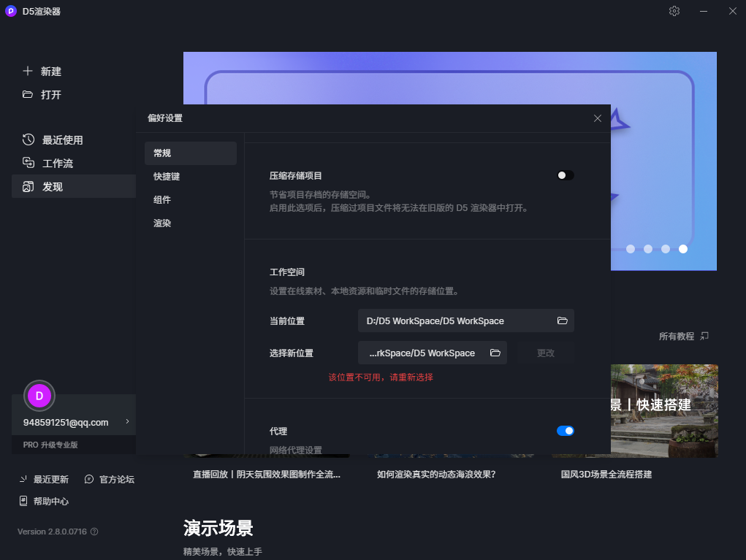The image size is (746, 560).
Task: Click the folder icon beside current location path
Action: coord(562,321)
